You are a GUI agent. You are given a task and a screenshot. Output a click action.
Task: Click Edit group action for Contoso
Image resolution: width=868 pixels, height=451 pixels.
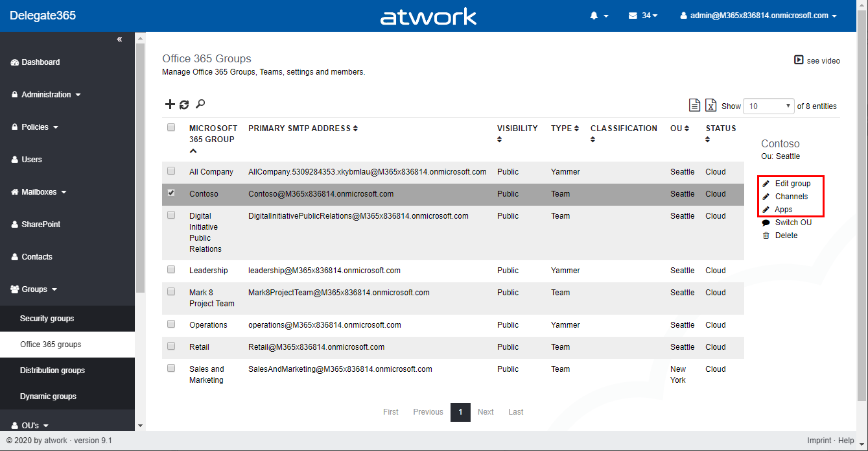[x=792, y=184]
